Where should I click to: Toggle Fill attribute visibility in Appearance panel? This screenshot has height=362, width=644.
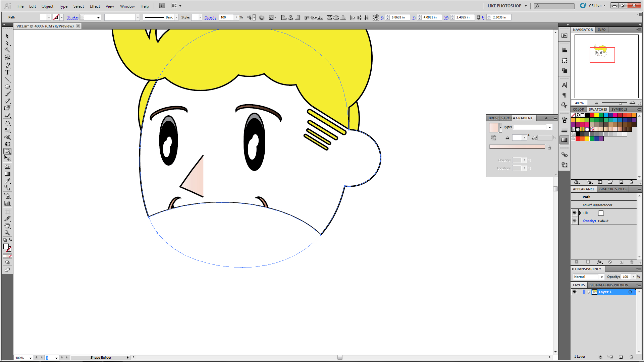(574, 213)
